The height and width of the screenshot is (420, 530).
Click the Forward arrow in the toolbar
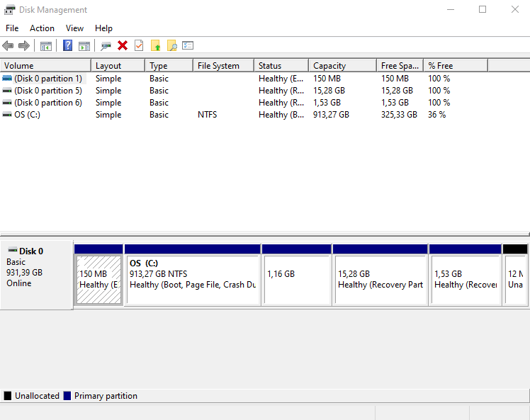(x=24, y=46)
